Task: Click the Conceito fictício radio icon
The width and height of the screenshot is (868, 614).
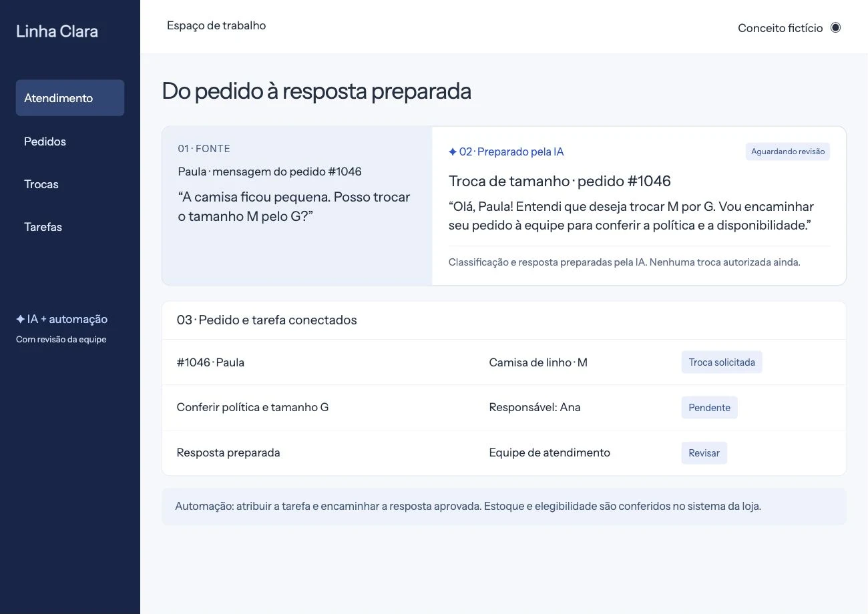Action: (835, 27)
